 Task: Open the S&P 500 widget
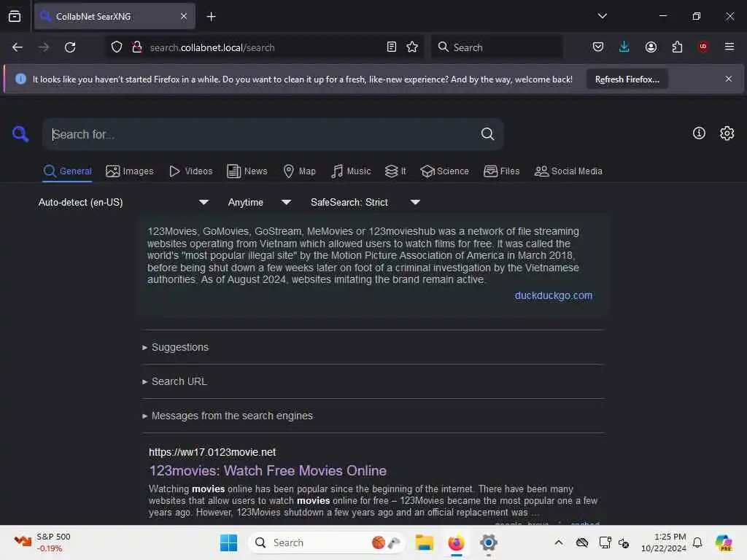tap(42, 542)
